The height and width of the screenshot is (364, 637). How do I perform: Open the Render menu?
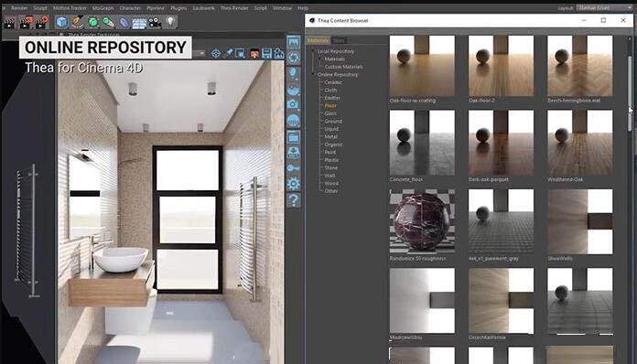(x=19, y=7)
